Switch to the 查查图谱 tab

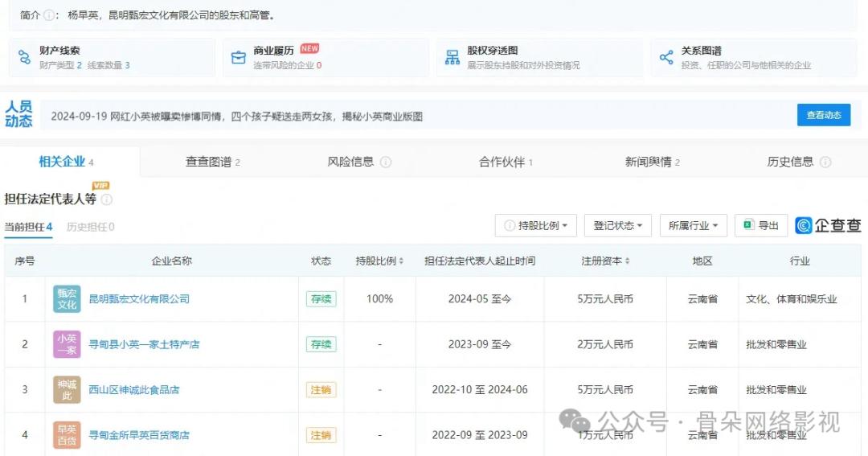[213, 162]
